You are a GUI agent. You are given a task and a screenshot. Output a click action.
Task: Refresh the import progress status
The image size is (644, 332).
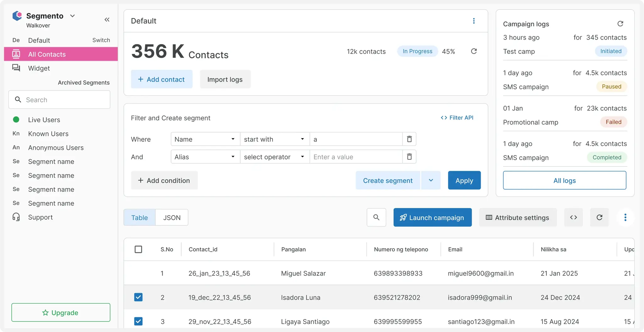(474, 51)
